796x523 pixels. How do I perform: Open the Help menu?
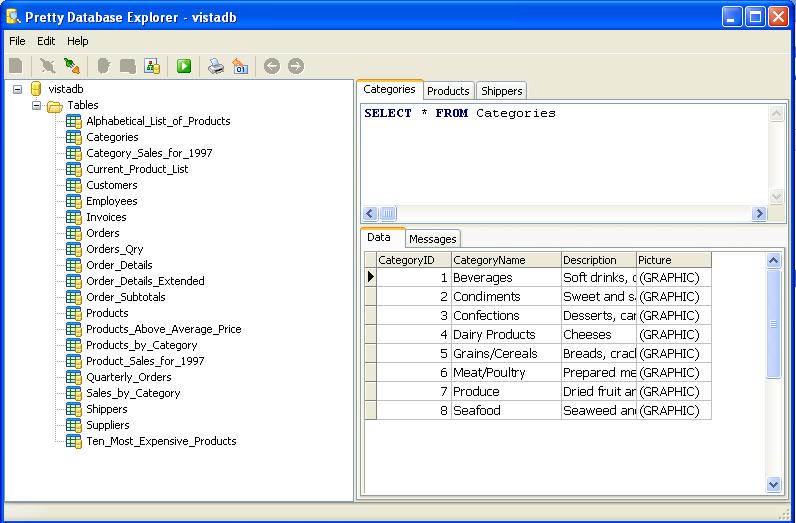pos(78,41)
